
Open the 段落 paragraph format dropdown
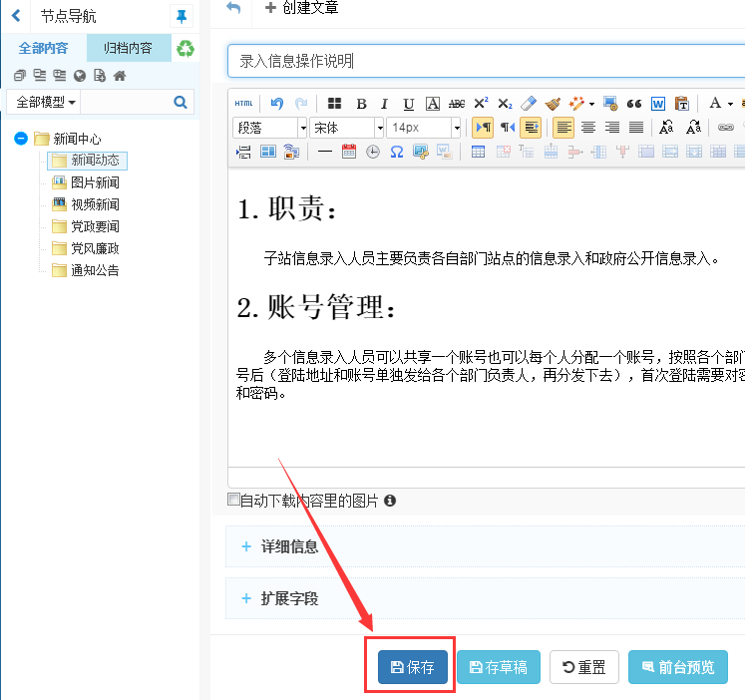point(269,128)
